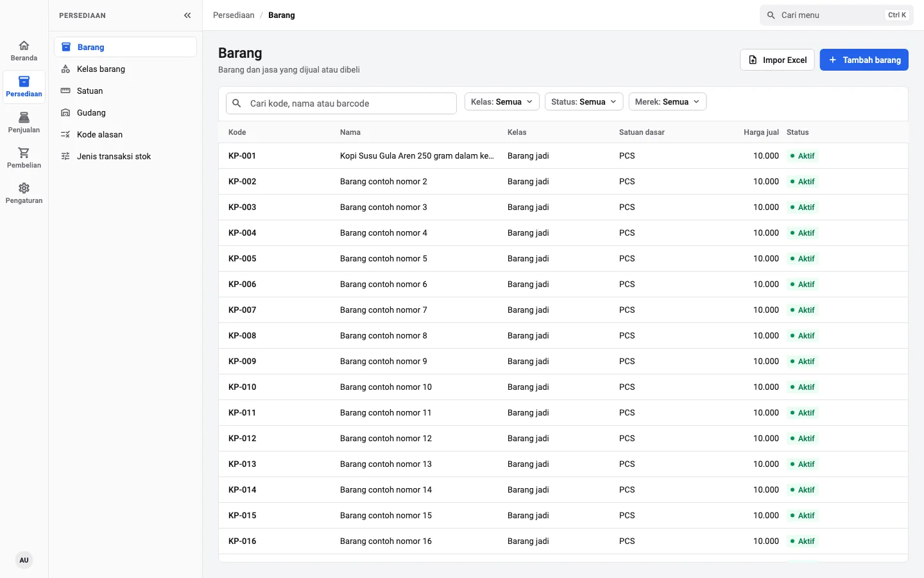
Task: Click the Impor Excel file icon
Action: tap(753, 60)
